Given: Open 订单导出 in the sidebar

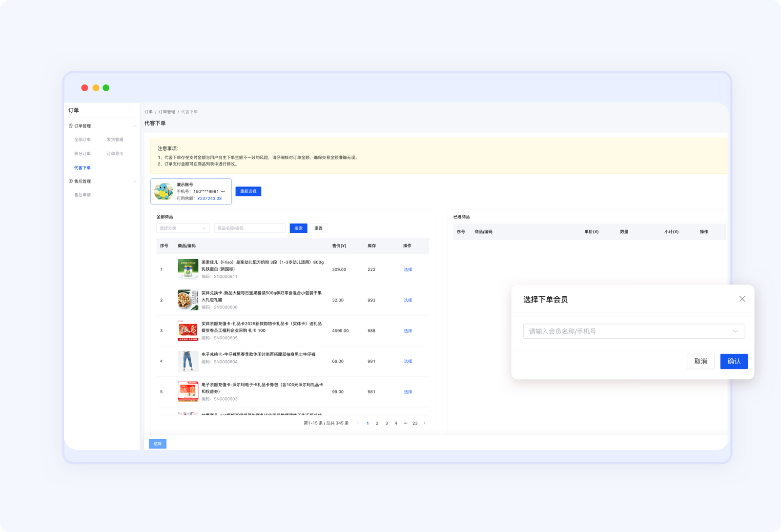Looking at the screenshot, I should pyautogui.click(x=115, y=154).
